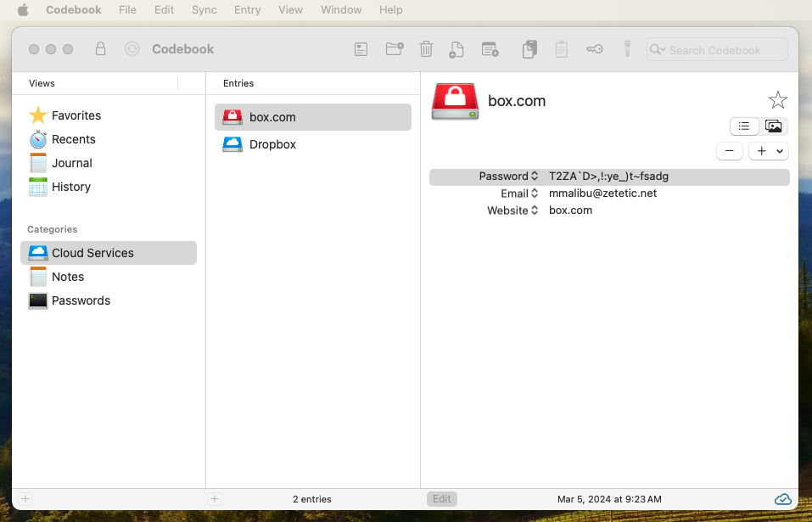Screen dimensions: 812x522
Task: Select the box.com entry in list
Action: click(x=313, y=117)
